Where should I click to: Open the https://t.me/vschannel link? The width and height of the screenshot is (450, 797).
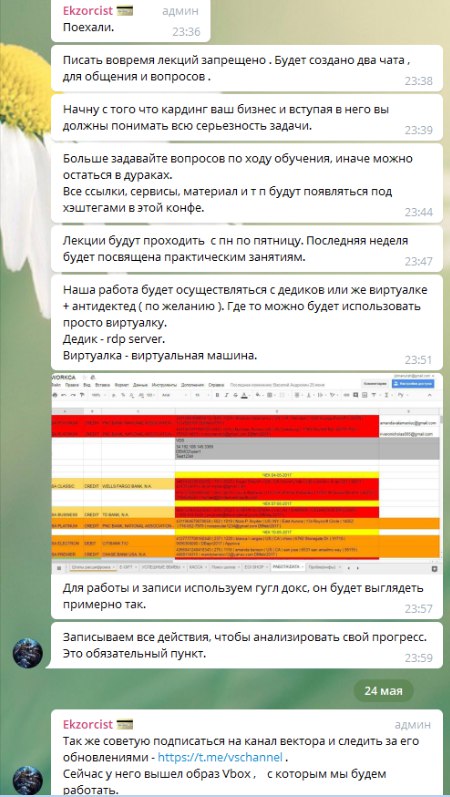220,757
